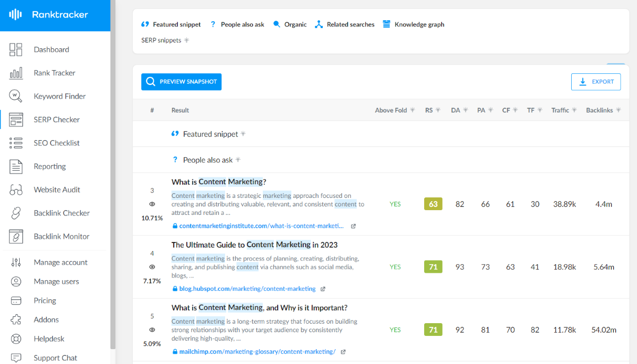Click the sidebar vertical scrollbar

coord(113,175)
